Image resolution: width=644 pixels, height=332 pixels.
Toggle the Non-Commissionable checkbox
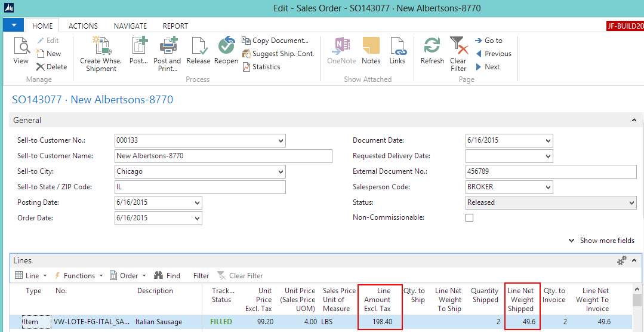[469, 218]
